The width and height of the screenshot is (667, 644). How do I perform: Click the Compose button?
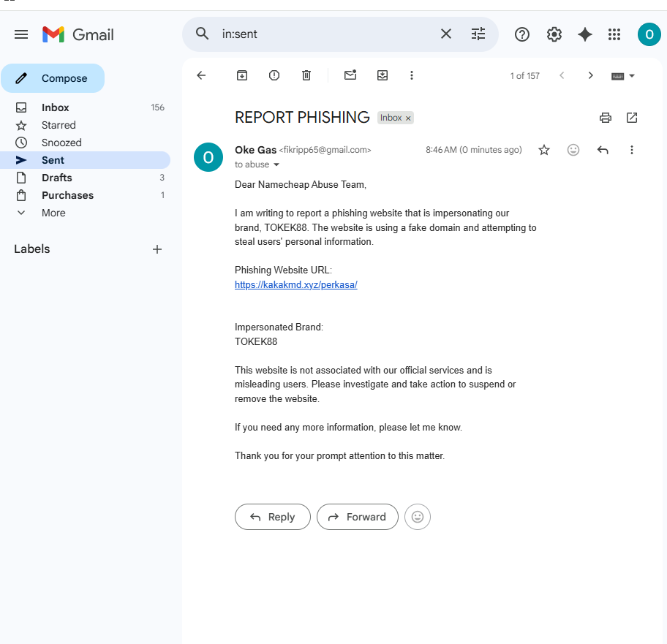[53, 78]
